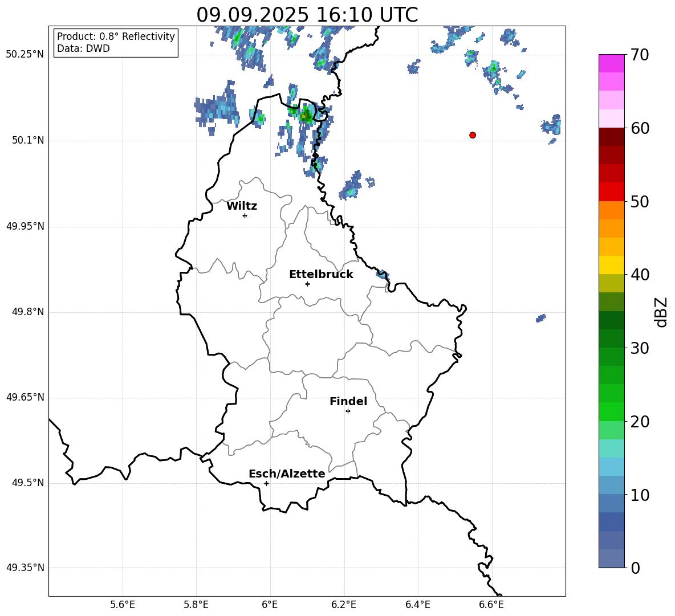Image resolution: width=675 pixels, height=616 pixels.
Task: Click the 5.8°E longitude label
Action: pos(196,605)
